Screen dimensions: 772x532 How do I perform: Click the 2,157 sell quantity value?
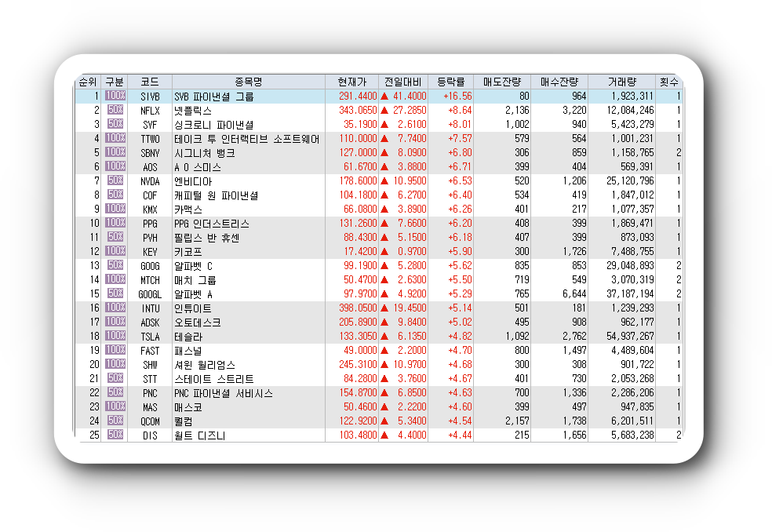[517, 421]
